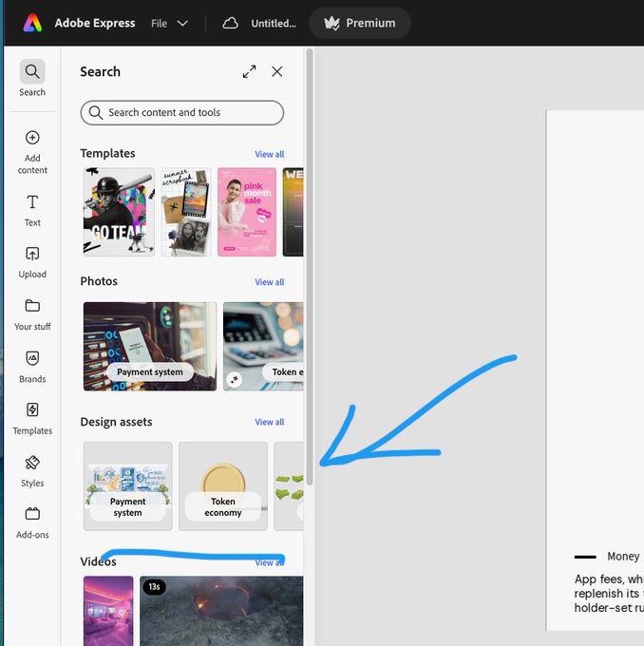The image size is (644, 646).
Task: View all Videos
Action: pos(270,562)
